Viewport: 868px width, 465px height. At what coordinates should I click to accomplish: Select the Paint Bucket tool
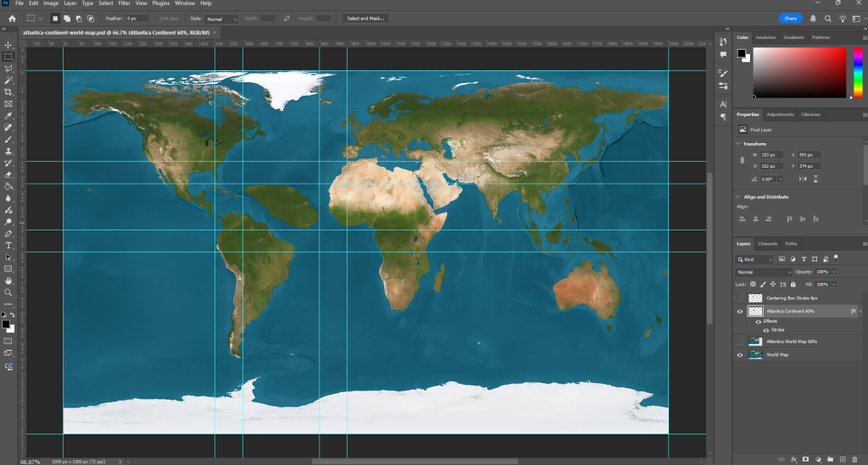click(x=8, y=186)
